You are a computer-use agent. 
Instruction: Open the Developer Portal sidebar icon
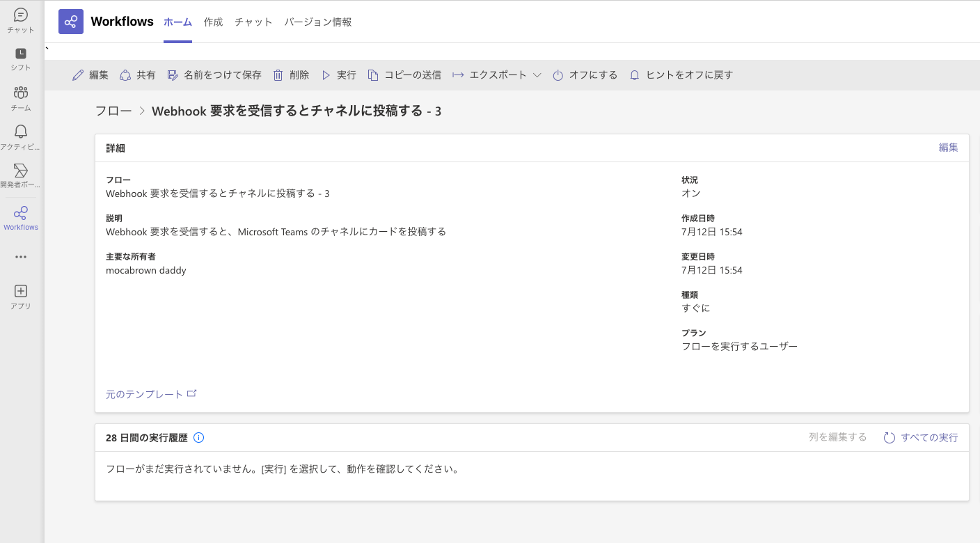(20, 173)
